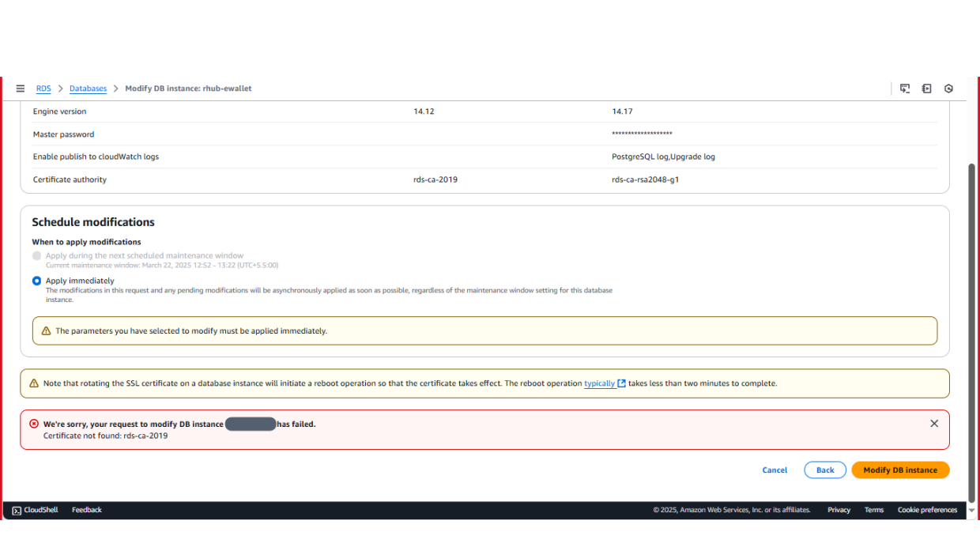Navigate to Databases breadcrumb link

pyautogui.click(x=88, y=89)
